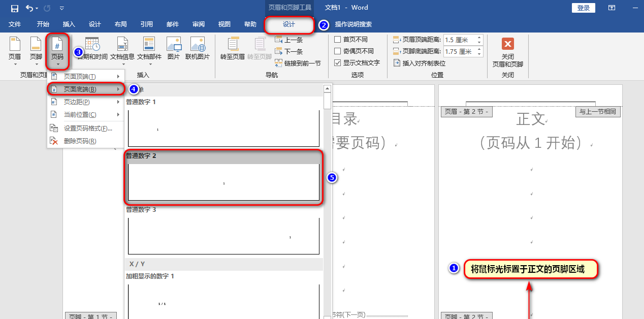Close header and footer with 关闭页眉和页脚
644x319 pixels.
click(507, 52)
